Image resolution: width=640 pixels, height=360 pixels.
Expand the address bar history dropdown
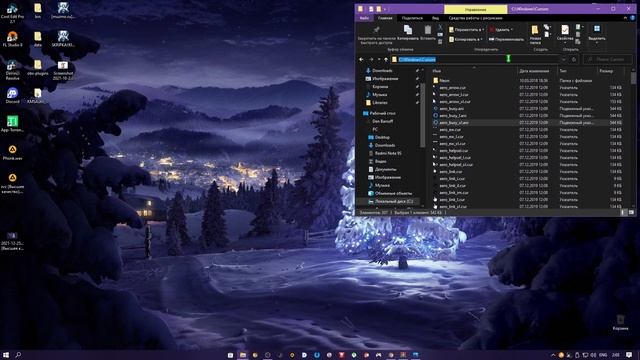(x=564, y=60)
